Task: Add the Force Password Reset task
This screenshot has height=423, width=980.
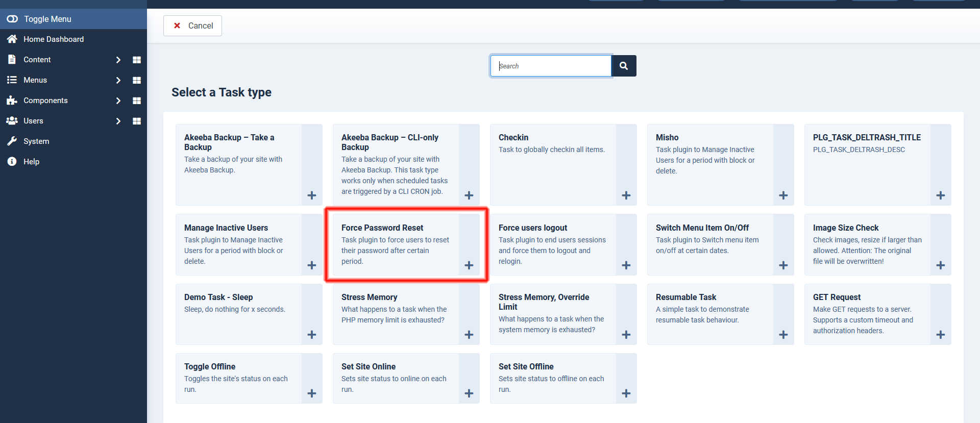Action: pyautogui.click(x=469, y=265)
